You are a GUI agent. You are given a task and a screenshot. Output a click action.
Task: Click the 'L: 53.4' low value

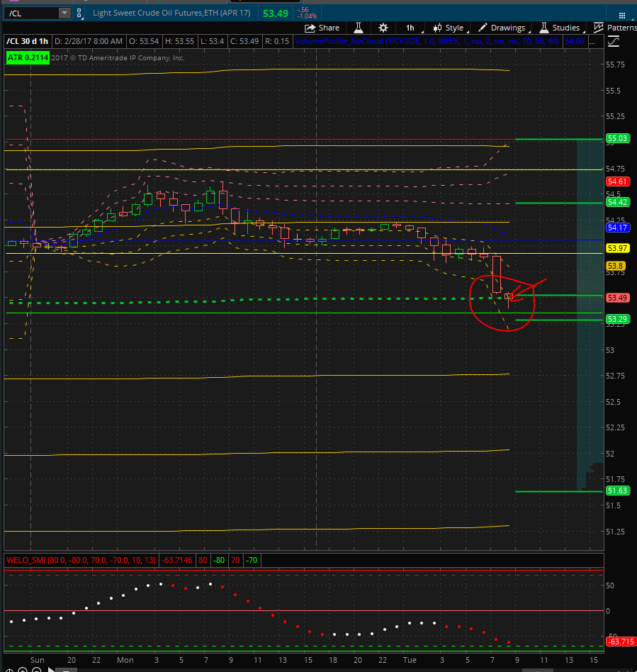coord(212,42)
